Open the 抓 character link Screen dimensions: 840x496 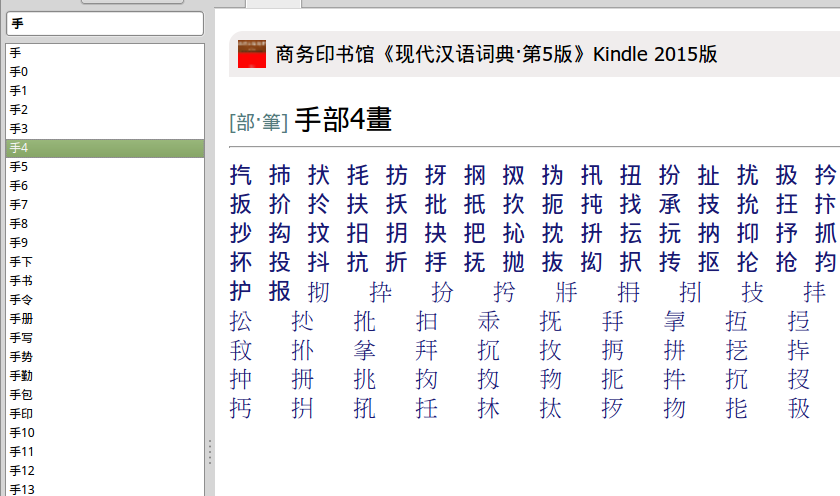(826, 233)
